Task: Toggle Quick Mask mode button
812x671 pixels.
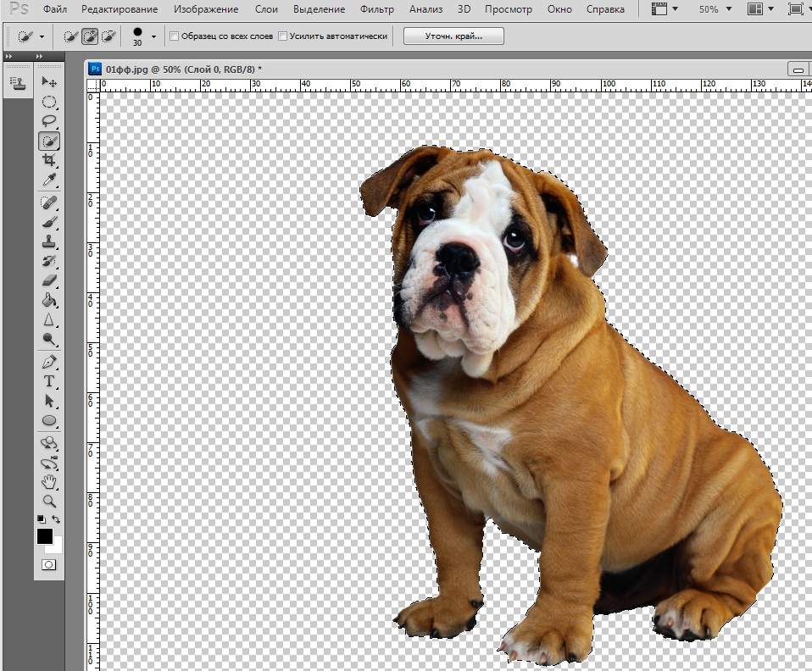Action: click(48, 564)
